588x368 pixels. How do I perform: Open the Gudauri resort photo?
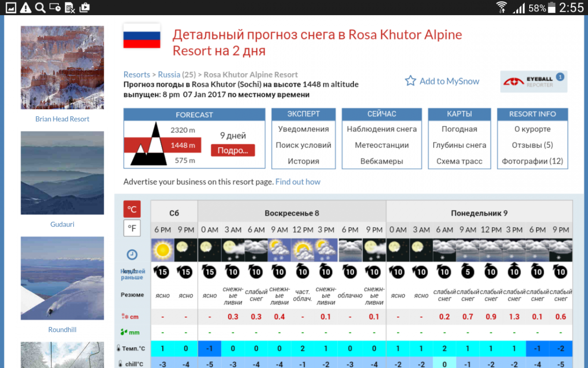[x=62, y=173]
